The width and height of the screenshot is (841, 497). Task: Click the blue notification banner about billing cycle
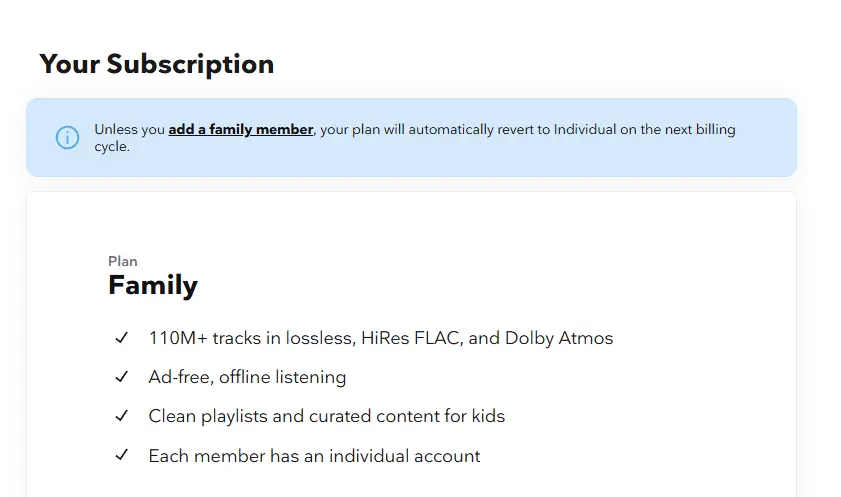click(x=411, y=137)
